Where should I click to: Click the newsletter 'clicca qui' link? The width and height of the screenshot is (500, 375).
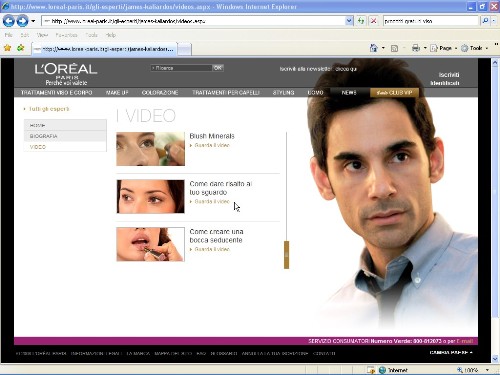click(x=346, y=69)
